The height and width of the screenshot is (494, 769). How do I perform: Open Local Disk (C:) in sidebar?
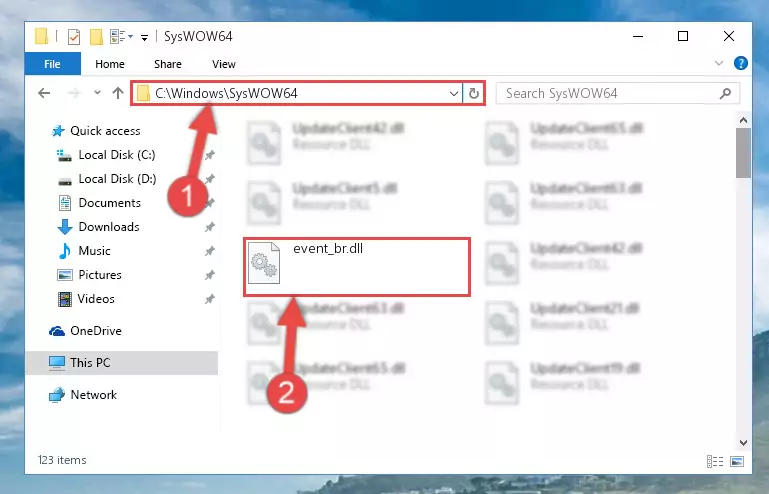[117, 155]
